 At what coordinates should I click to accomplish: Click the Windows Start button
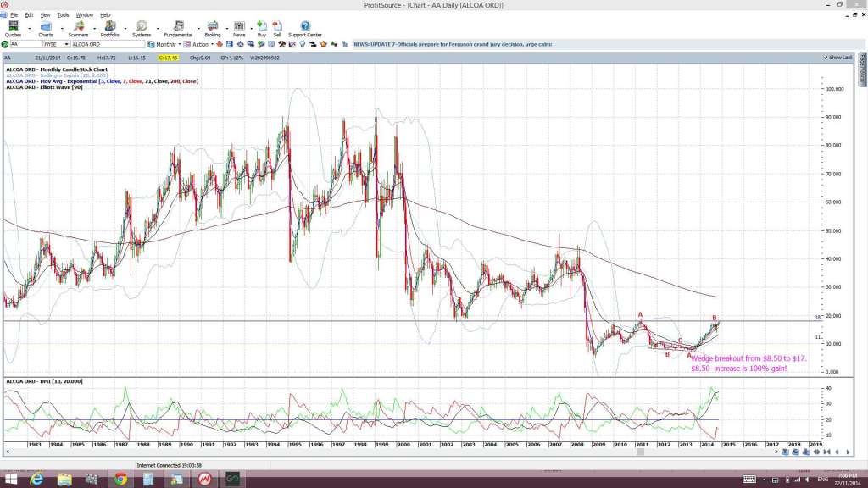coord(10,480)
